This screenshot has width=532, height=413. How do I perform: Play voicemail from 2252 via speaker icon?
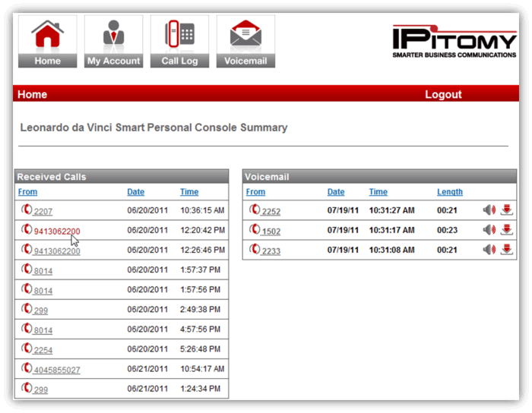[489, 210]
